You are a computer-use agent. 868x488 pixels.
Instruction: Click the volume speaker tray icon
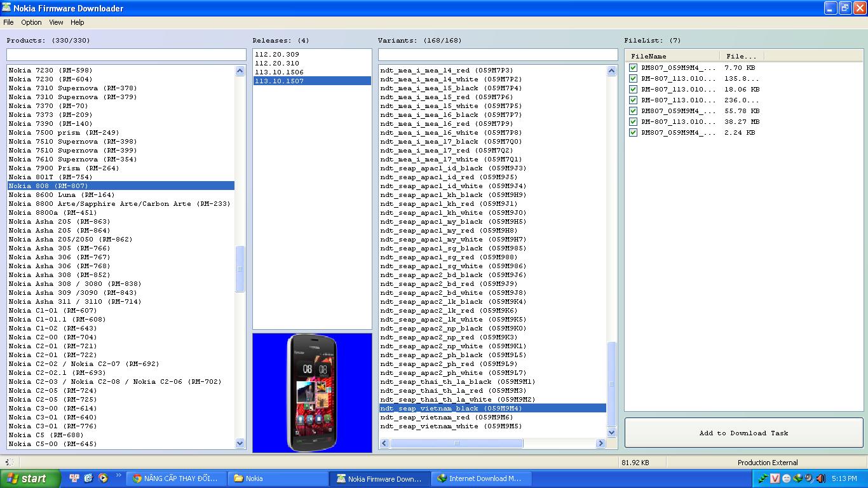[820, 478]
